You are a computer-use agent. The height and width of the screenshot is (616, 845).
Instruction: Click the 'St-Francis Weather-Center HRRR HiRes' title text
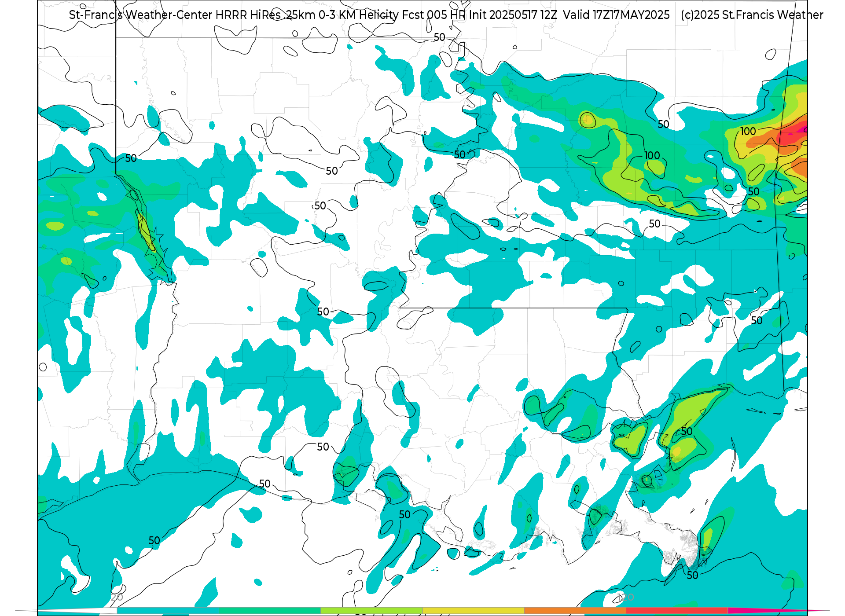[175, 15]
